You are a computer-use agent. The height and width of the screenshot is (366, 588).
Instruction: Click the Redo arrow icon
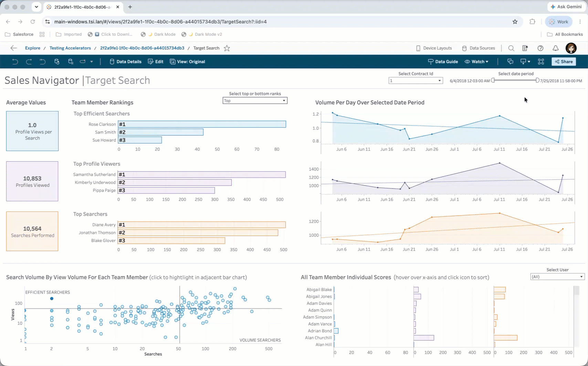[x=29, y=62]
